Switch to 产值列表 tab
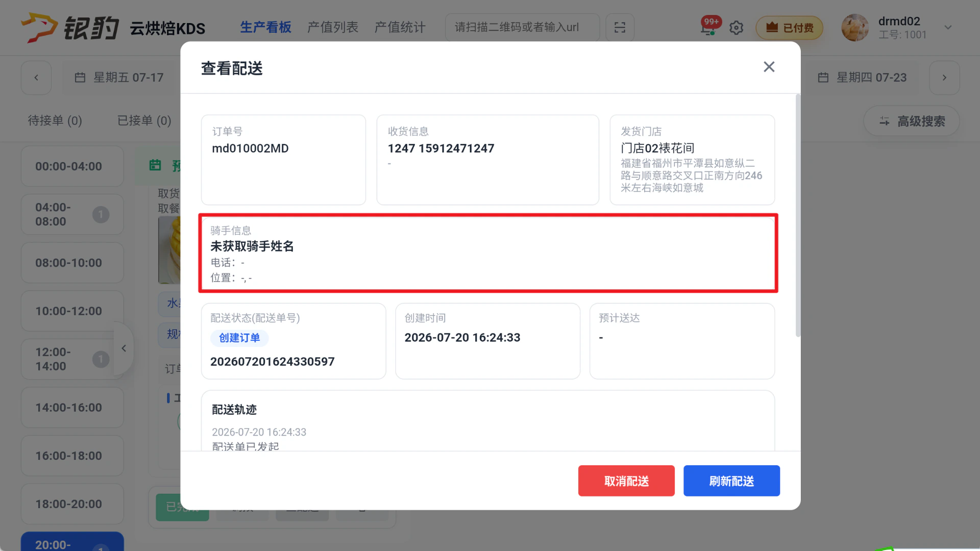The height and width of the screenshot is (551, 980). [333, 27]
